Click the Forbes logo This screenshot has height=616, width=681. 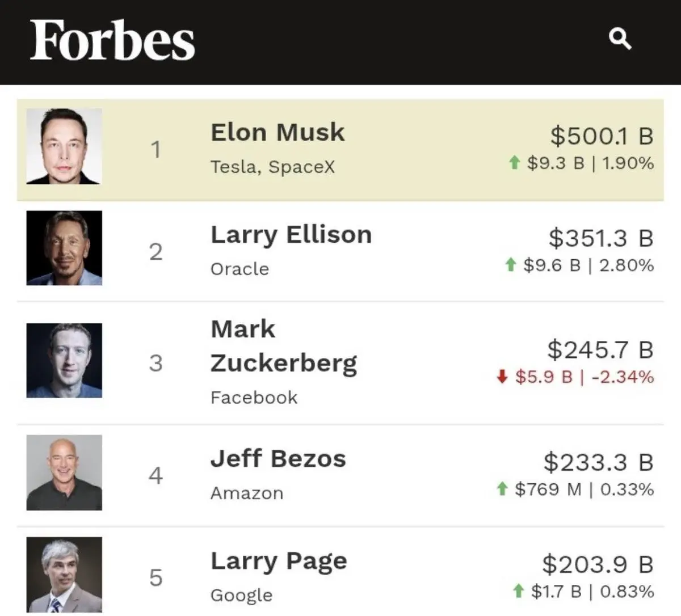112,40
